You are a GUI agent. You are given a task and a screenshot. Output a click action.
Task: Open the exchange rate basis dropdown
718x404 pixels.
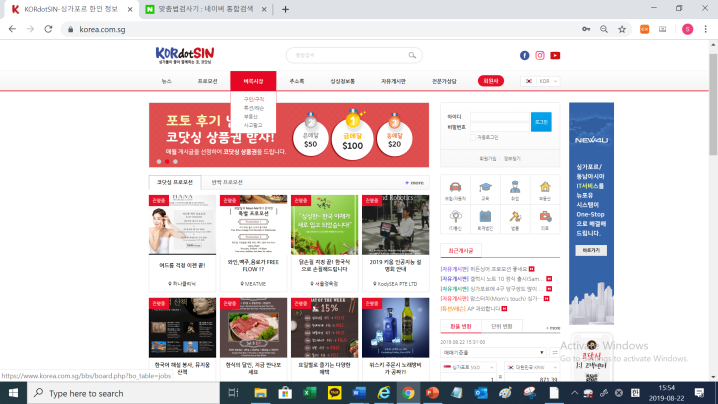coord(493,353)
